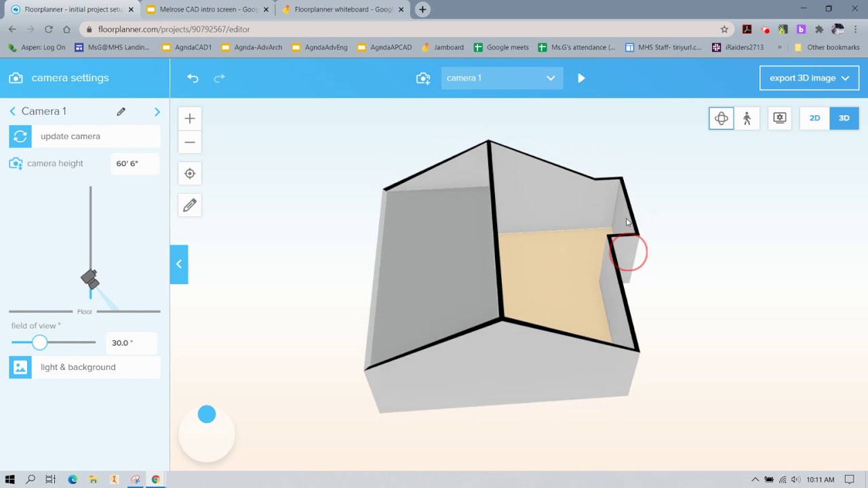
Task: Open the AgndaCAD1 bookmark folder
Action: pyautogui.click(x=186, y=47)
